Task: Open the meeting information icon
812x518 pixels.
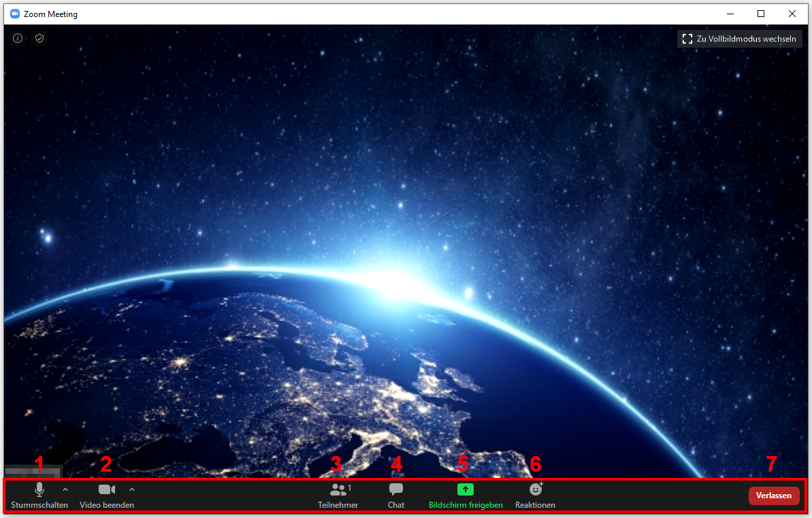Action: pos(18,39)
